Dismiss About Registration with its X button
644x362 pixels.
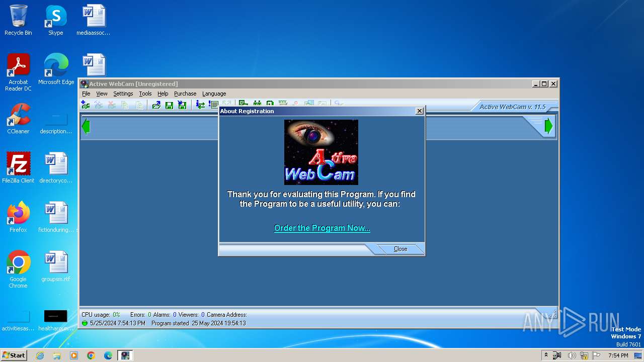coord(420,111)
